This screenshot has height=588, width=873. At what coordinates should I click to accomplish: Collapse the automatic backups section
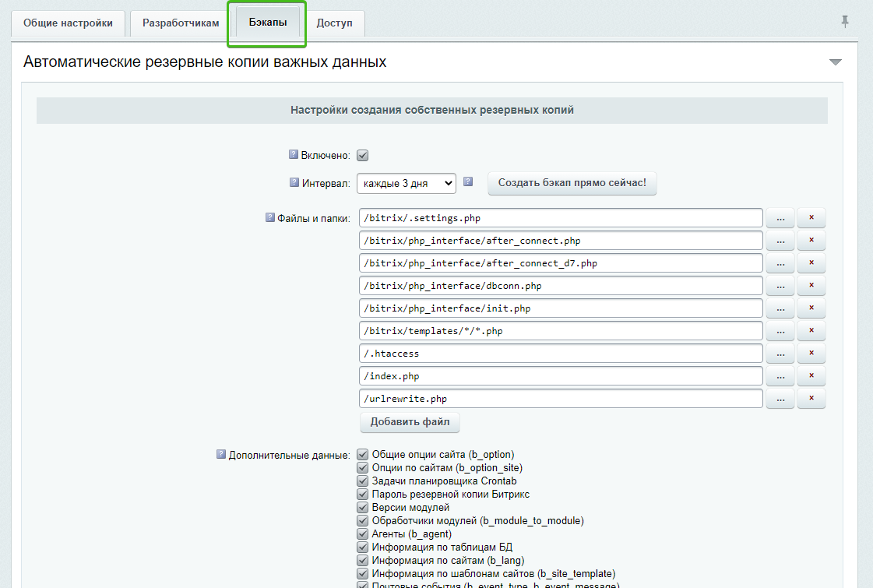836,62
